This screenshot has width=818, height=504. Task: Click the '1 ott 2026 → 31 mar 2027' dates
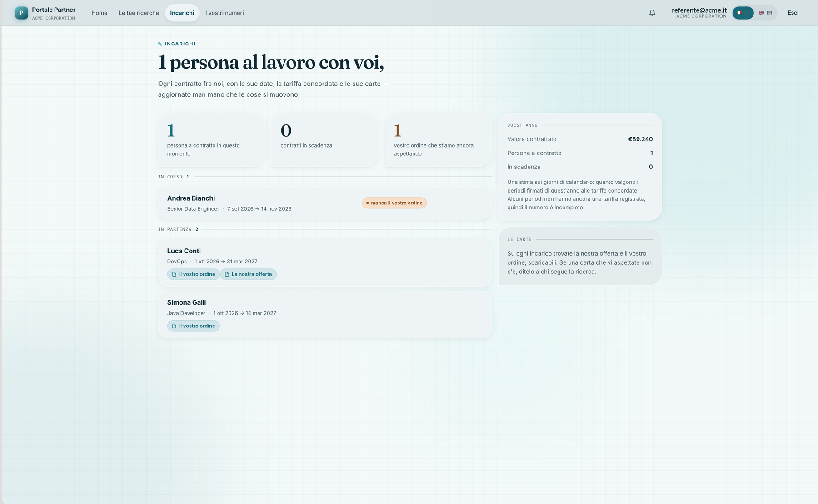pos(226,262)
